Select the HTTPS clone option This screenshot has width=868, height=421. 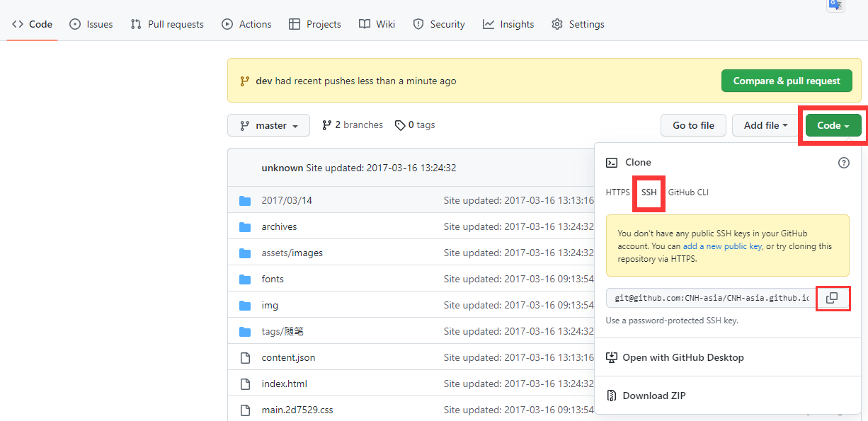[x=617, y=192]
